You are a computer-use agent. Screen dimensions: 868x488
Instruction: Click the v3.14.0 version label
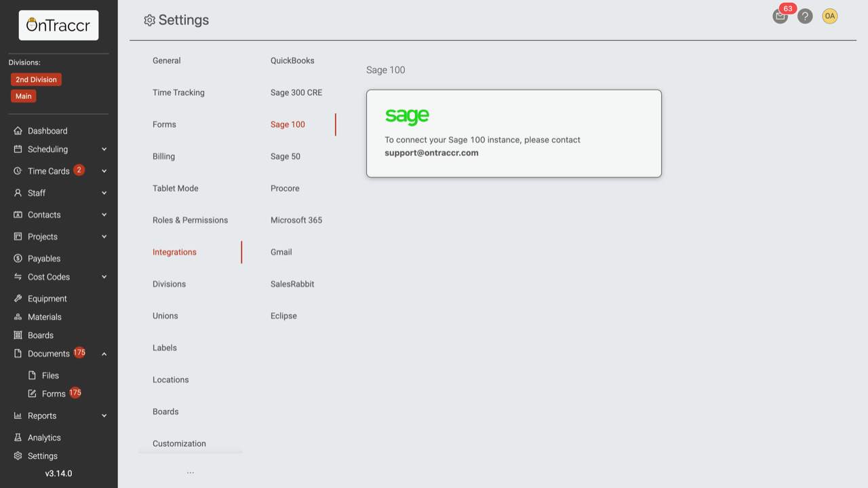58,473
